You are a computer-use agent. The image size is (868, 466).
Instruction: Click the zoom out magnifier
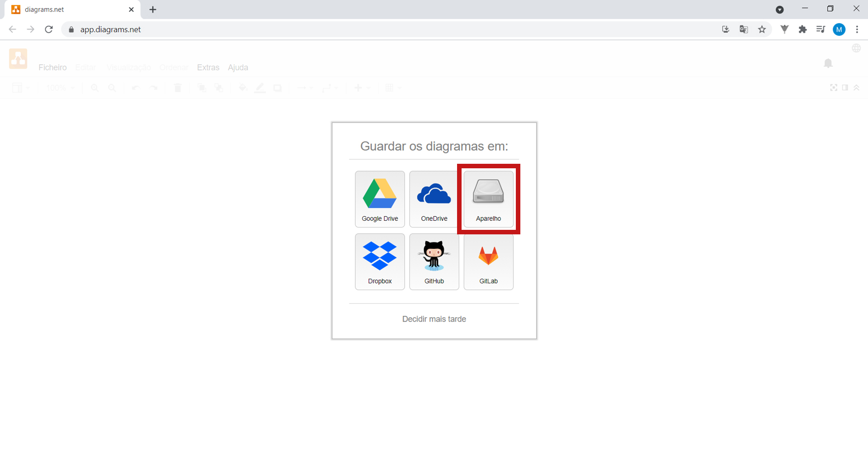pos(112,88)
